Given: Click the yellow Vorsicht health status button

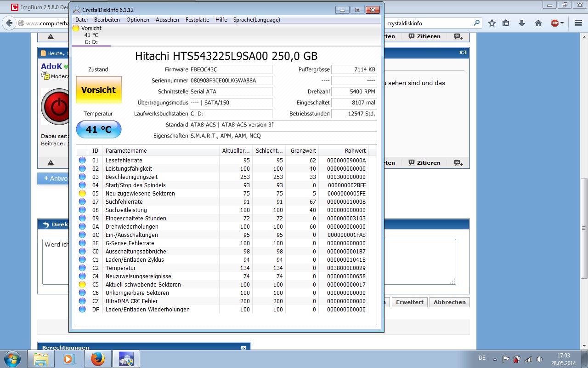Looking at the screenshot, I should 99,90.
